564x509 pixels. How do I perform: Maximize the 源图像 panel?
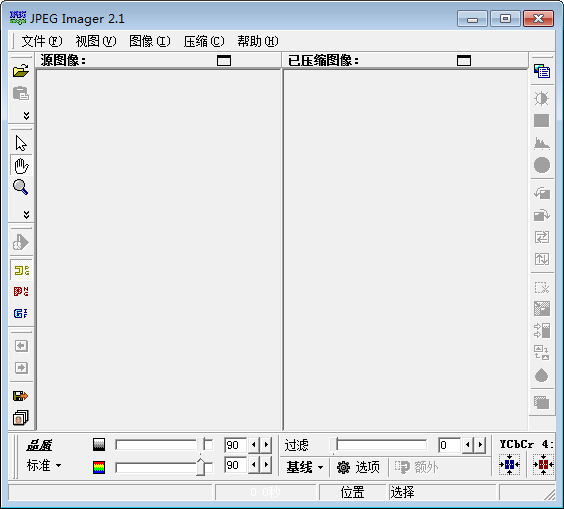[224, 60]
